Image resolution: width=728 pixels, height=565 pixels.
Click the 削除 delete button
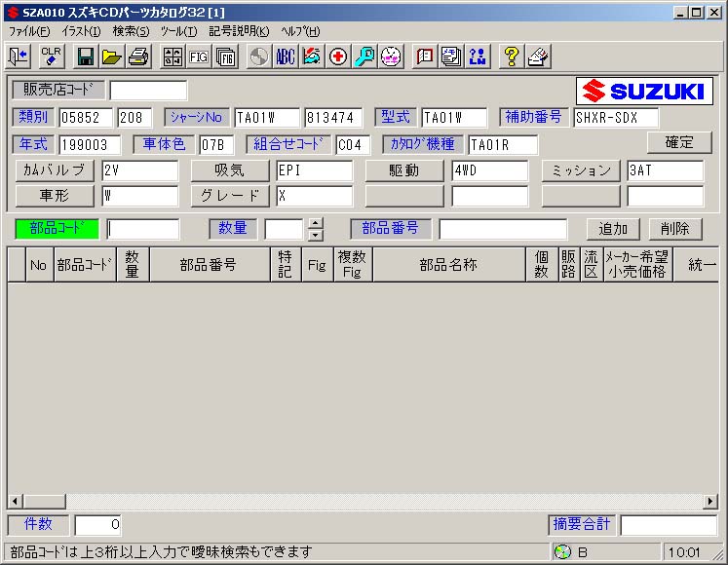point(674,229)
